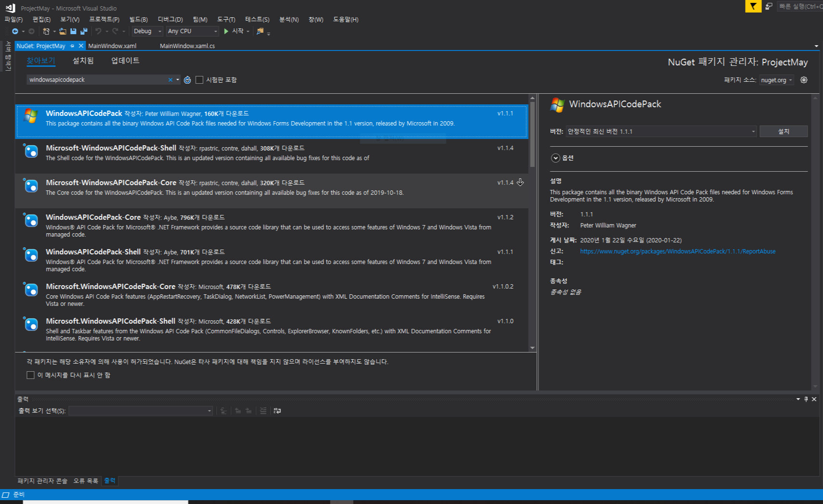Viewport: 823px width, 504px height.
Task: Click the refresh icon beside the search box
Action: tap(188, 80)
